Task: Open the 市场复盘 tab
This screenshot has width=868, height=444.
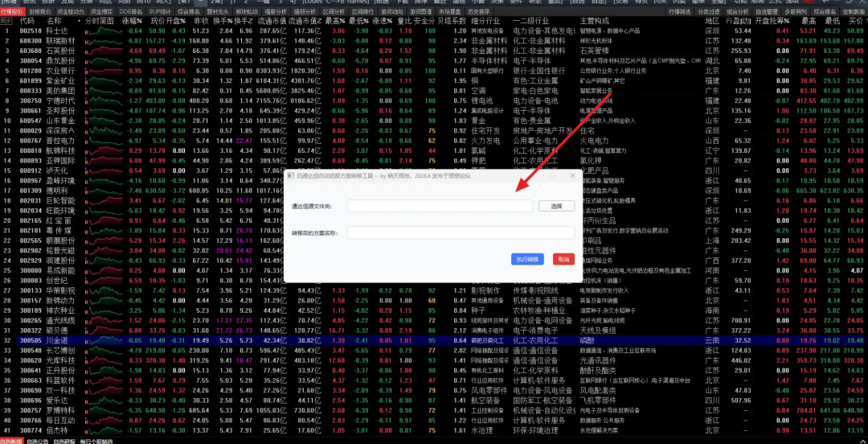Action: [449, 11]
